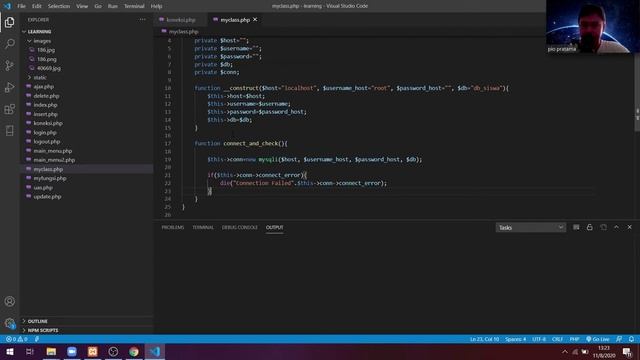Open login.php in the explorer
640x360 pixels.
(x=45, y=133)
